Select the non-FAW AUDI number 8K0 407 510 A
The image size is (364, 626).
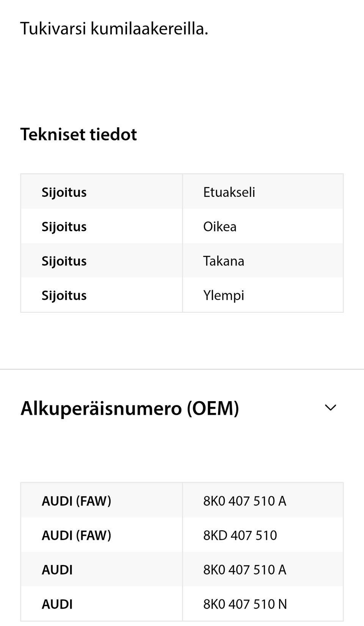(x=245, y=570)
